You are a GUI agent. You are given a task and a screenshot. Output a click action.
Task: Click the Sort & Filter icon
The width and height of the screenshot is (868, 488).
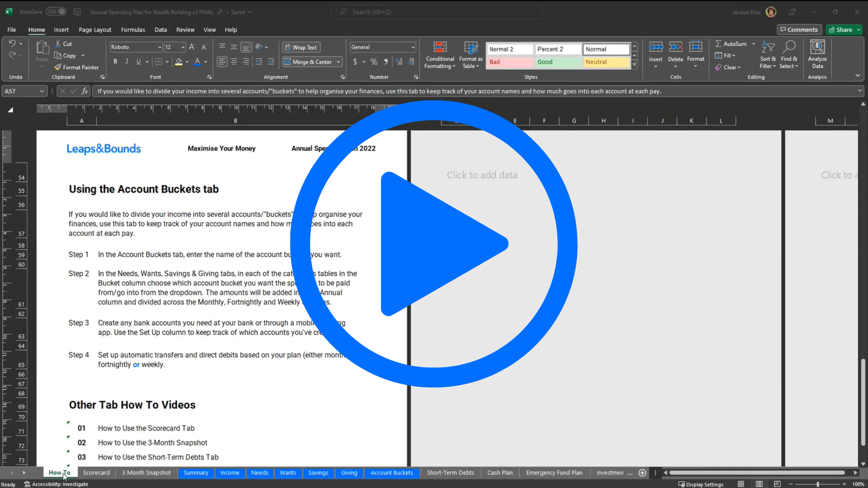768,47
